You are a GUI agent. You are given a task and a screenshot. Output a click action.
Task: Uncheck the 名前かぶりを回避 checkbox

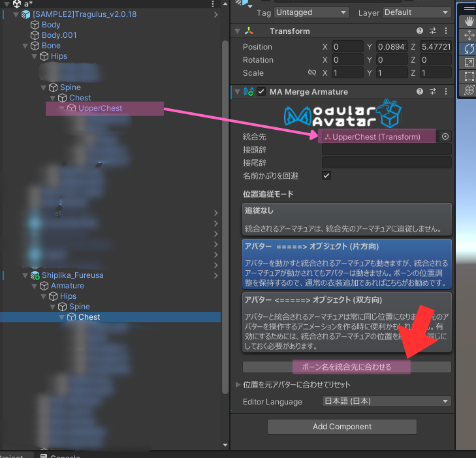326,176
